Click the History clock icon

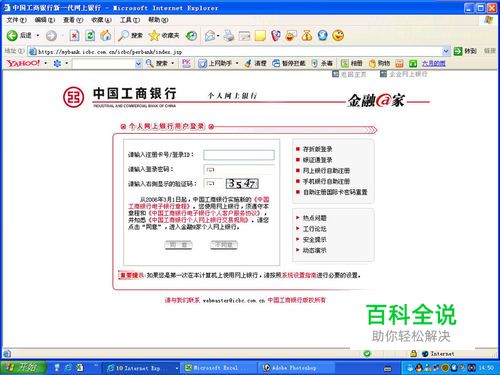(x=191, y=35)
